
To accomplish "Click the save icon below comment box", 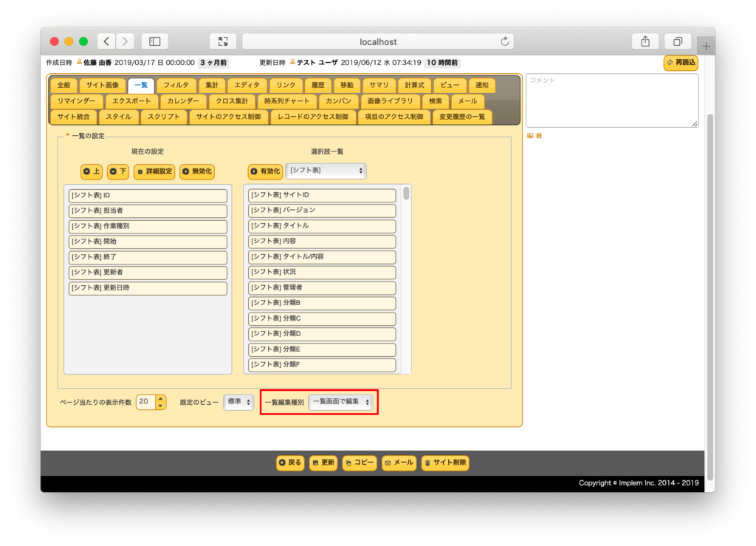I will coord(539,136).
